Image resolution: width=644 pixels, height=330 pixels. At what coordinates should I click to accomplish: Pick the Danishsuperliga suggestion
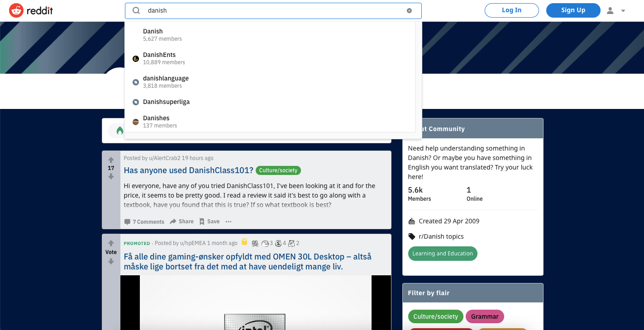click(x=270, y=102)
